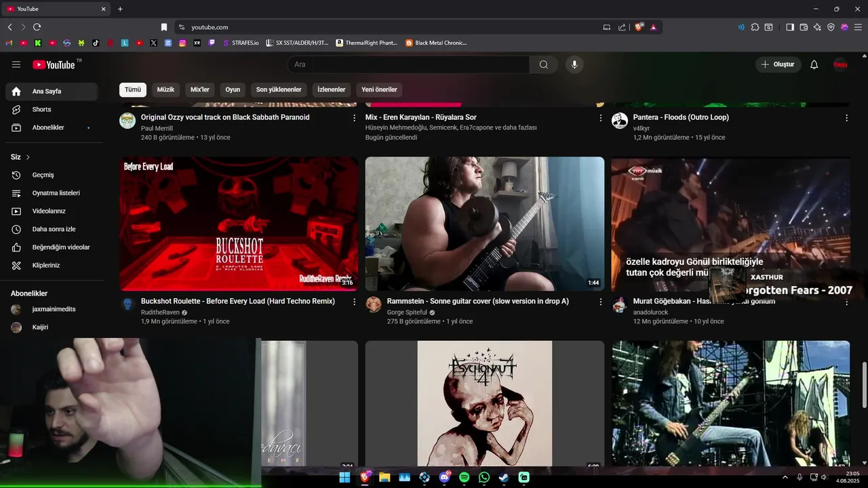This screenshot has width=868, height=488.
Task: Open the Brave Shields lion icon
Action: tap(639, 27)
